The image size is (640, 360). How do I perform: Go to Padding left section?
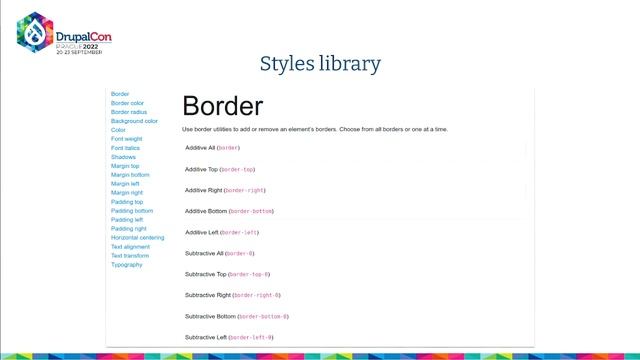pyautogui.click(x=127, y=220)
